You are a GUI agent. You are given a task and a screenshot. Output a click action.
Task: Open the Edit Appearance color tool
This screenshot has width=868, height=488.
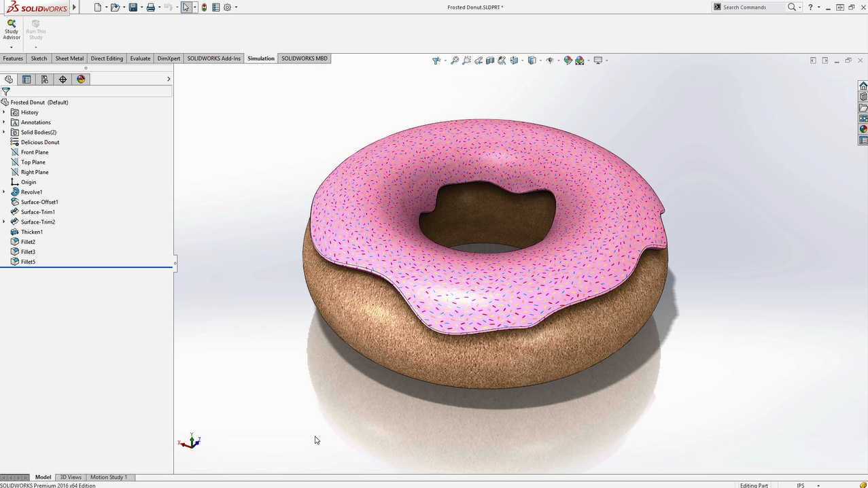[x=567, y=60]
